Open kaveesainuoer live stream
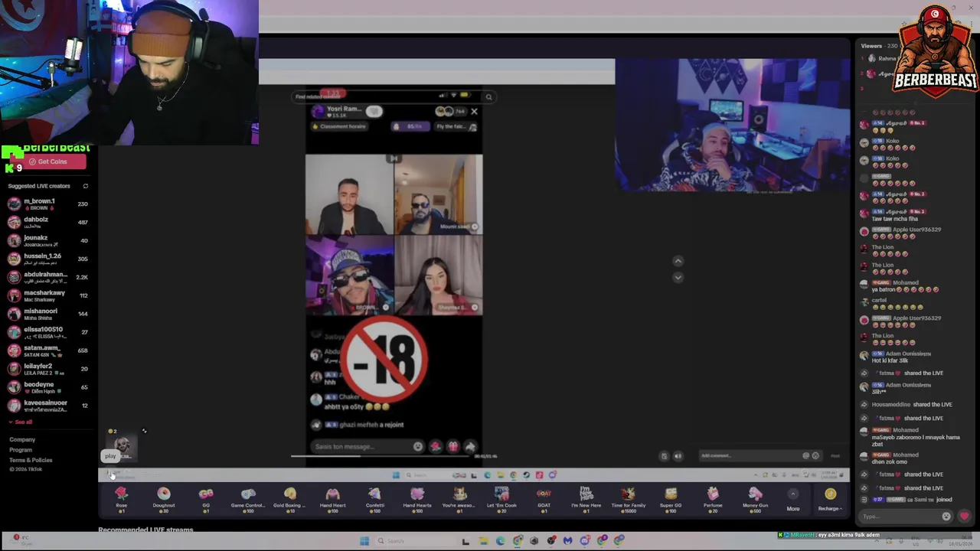 coord(48,406)
